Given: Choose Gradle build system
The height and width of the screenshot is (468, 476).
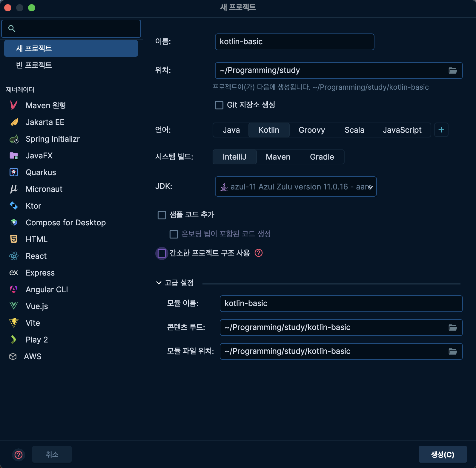Looking at the screenshot, I should click(322, 157).
